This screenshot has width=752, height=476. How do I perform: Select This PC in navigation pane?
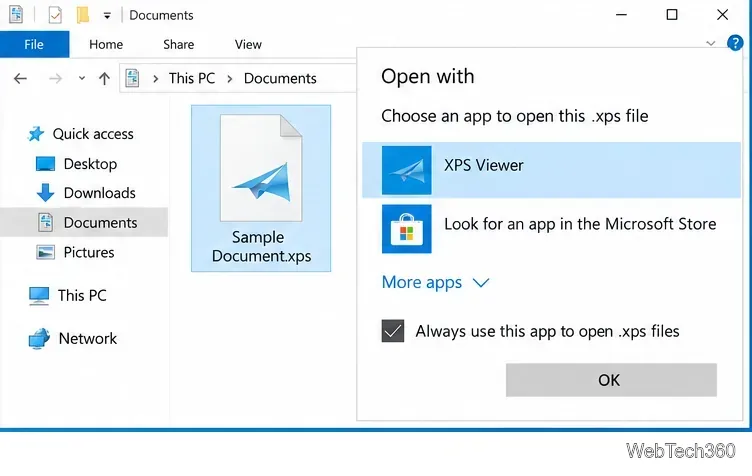click(x=82, y=296)
